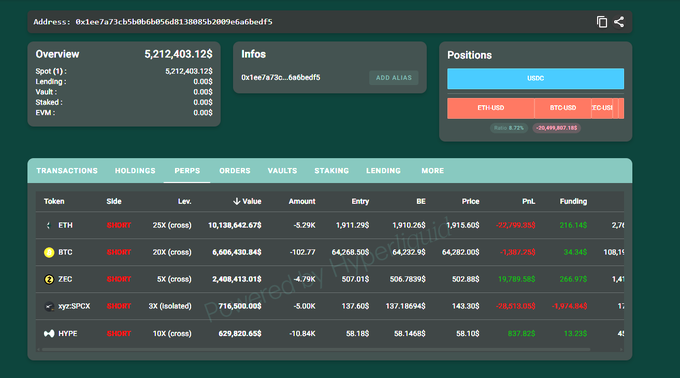Click the Ratio 8.72% badge
This screenshot has height=378, width=680.
tap(509, 128)
